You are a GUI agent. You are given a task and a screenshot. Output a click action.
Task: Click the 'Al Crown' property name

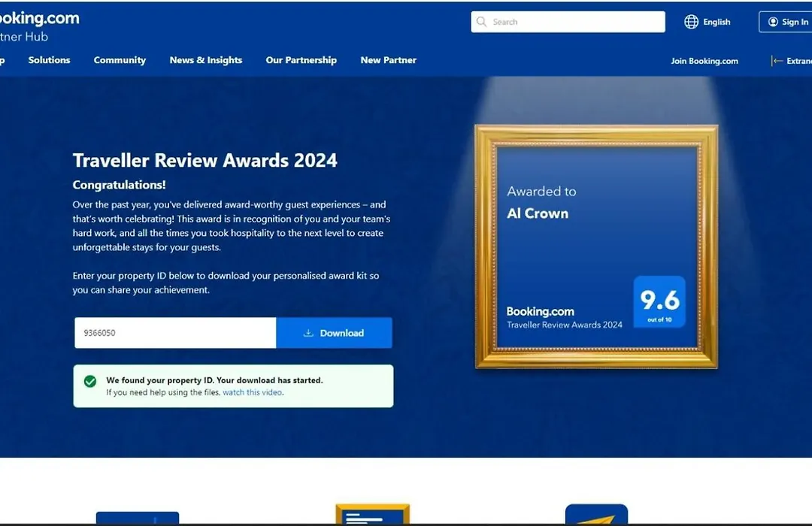[x=538, y=213]
